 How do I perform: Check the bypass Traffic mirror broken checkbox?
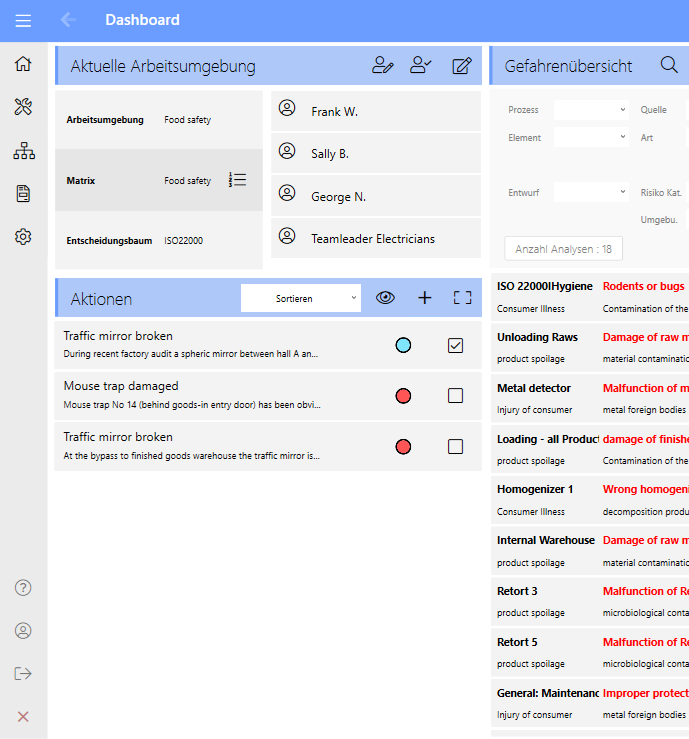(x=455, y=446)
